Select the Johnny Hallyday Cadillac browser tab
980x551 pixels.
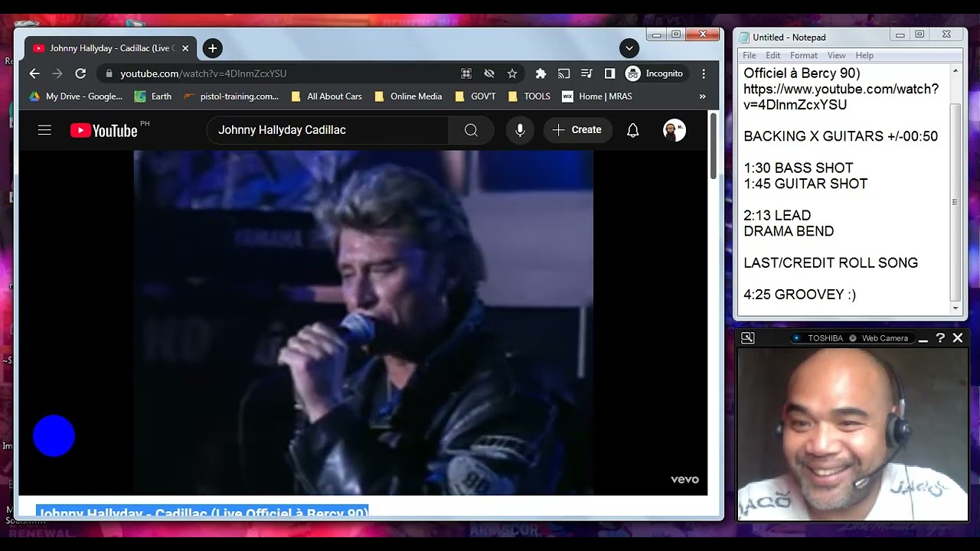click(111, 48)
